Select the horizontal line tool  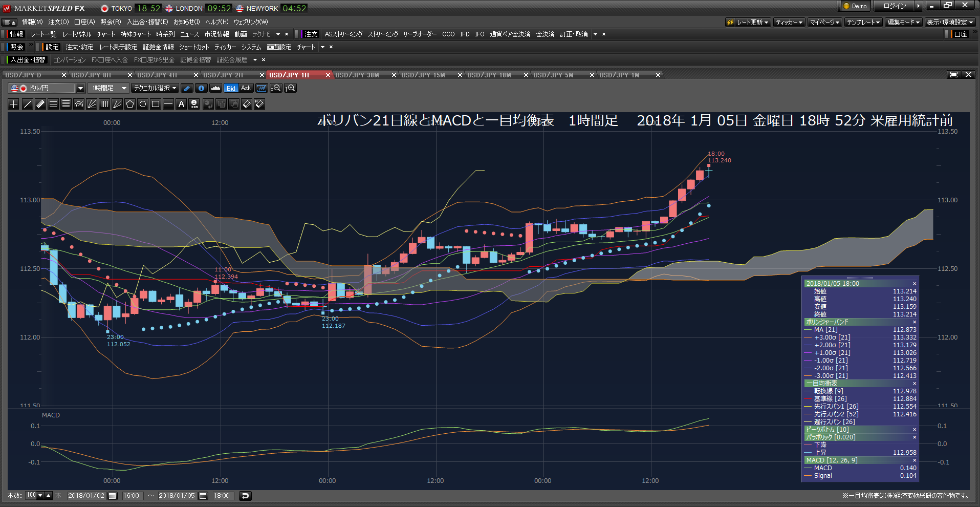point(168,104)
